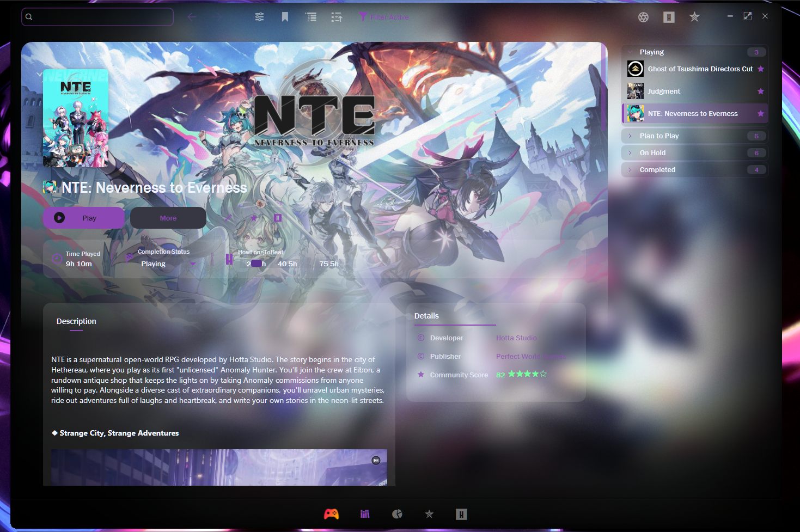
Task: Click the 40.5h HowLongToBeat value
Action: click(x=288, y=264)
